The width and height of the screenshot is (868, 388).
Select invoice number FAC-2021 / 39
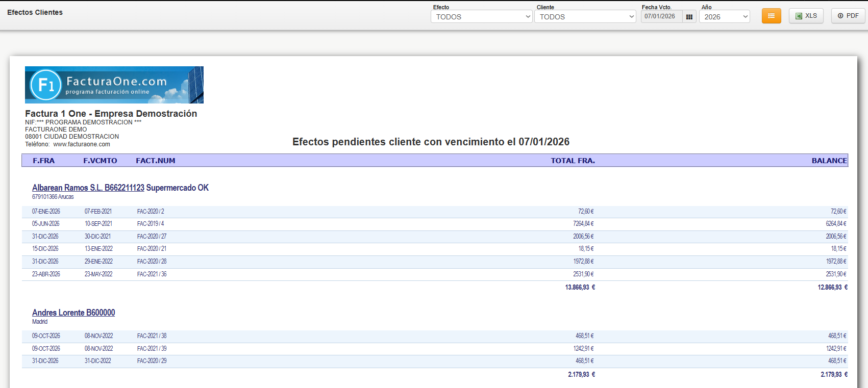pos(152,349)
